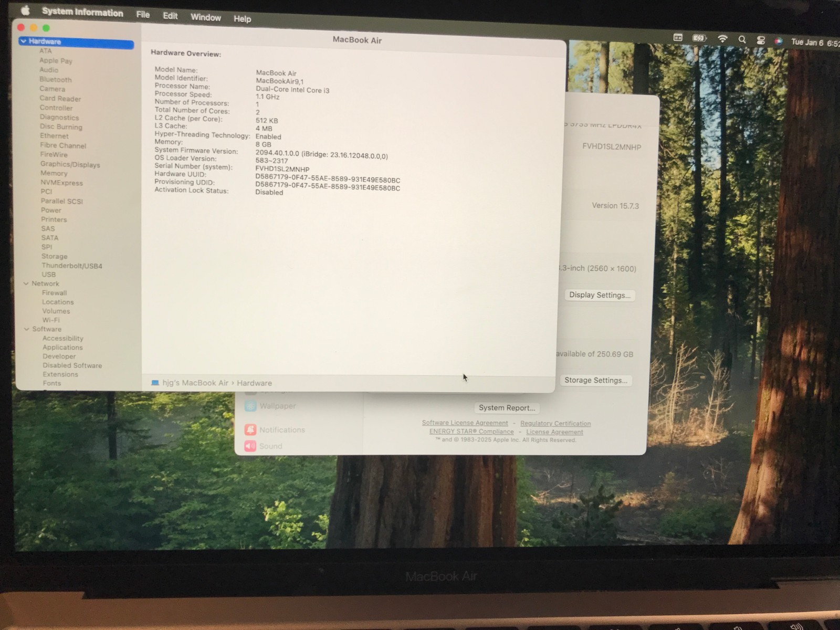
Task: Select Accessibility under Software
Action: (x=63, y=339)
